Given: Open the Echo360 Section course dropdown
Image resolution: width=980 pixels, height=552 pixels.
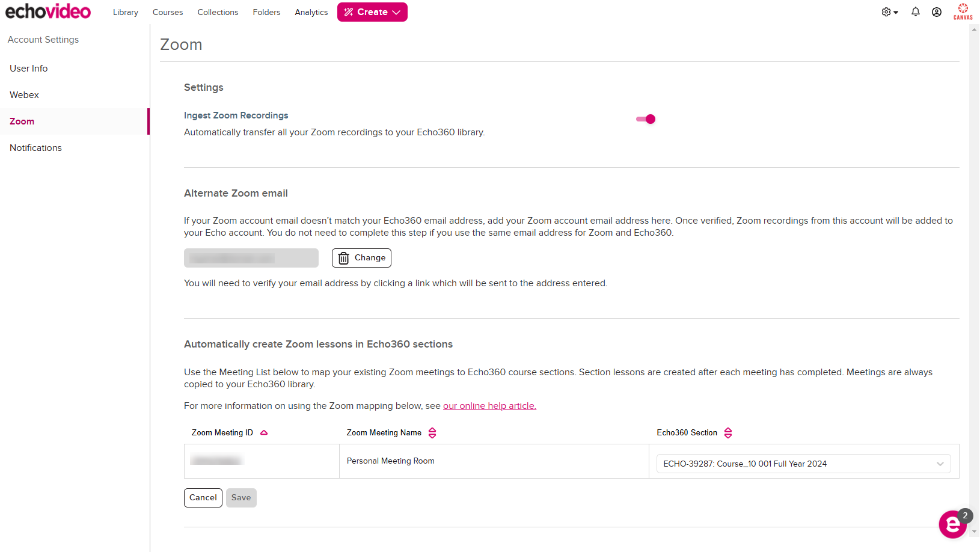Looking at the screenshot, I should 804,464.
